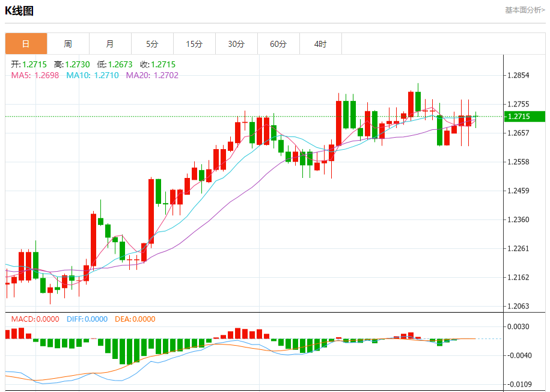The width and height of the screenshot is (550, 392).
Task: Click the 1.2162 price axis label
Action: pyautogui.click(x=518, y=277)
